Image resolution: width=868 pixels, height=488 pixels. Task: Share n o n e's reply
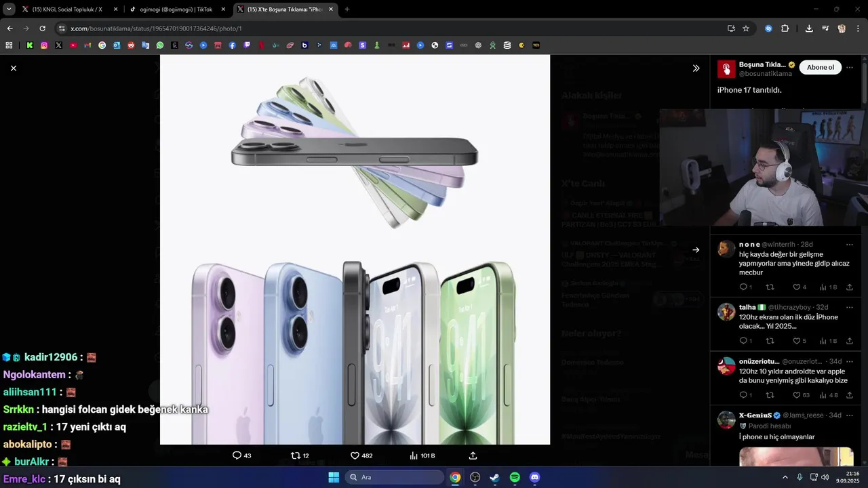click(x=849, y=287)
